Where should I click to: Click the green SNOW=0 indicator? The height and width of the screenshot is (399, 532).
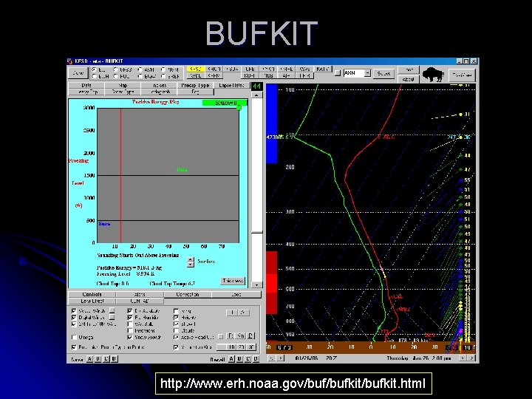click(225, 103)
